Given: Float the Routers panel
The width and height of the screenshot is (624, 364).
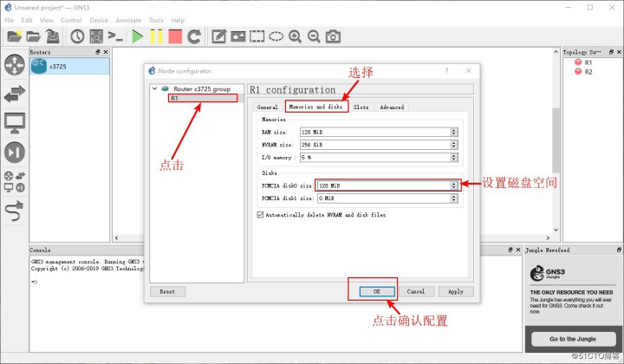Looking at the screenshot, I should (98, 52).
